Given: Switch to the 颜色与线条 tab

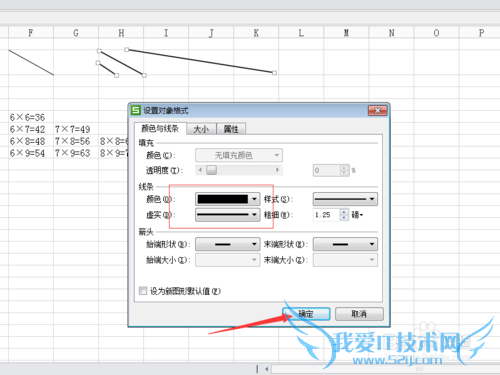Looking at the screenshot, I should pos(160,128).
